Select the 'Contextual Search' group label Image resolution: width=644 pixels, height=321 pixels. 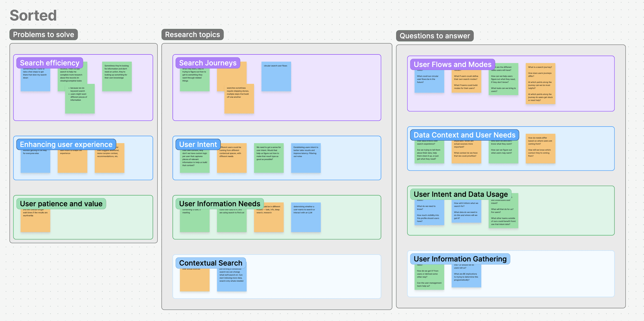[211, 263]
